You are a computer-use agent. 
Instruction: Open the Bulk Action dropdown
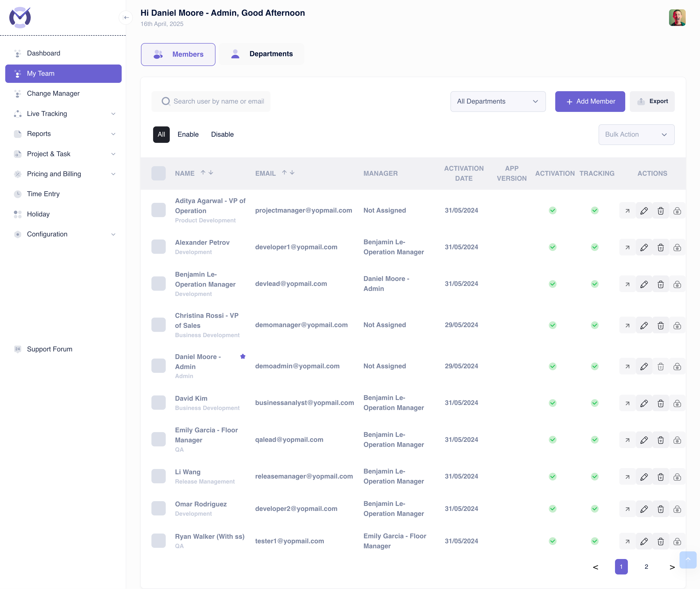636,135
